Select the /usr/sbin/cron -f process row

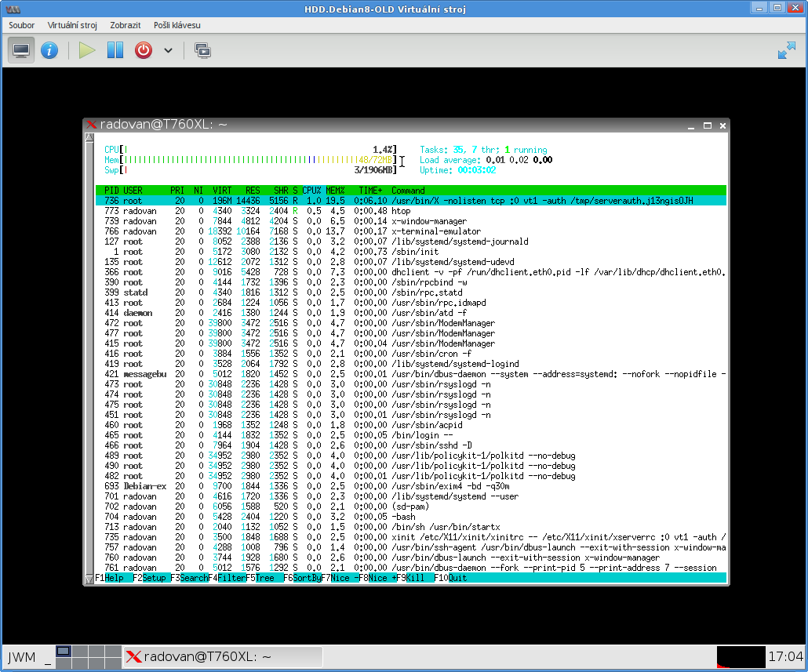click(x=411, y=354)
